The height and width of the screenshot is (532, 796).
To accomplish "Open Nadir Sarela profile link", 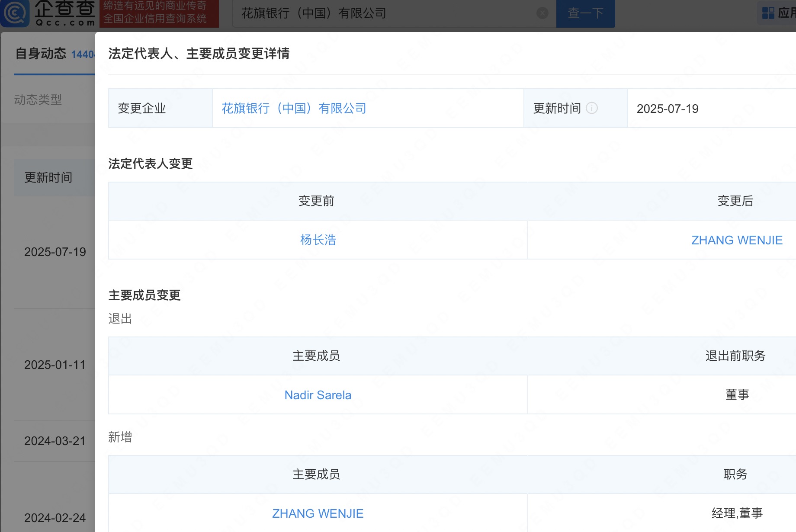I will pyautogui.click(x=318, y=395).
